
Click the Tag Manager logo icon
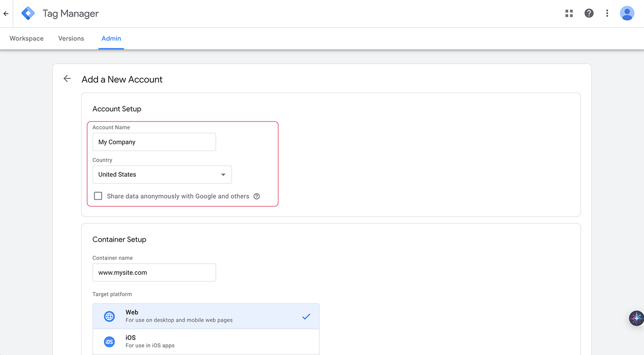pos(28,14)
